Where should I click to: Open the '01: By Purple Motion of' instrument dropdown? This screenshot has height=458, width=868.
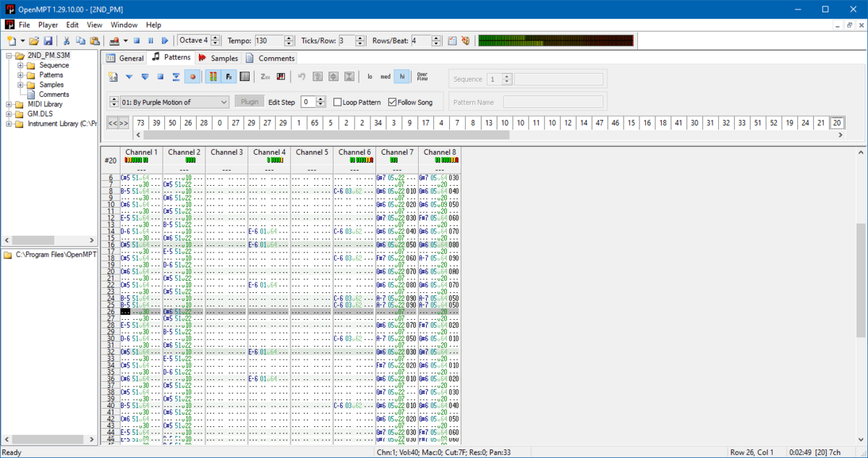pyautogui.click(x=224, y=101)
